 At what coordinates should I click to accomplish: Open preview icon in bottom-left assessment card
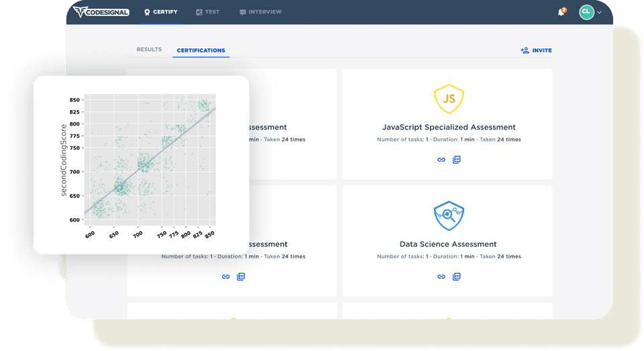pos(241,277)
